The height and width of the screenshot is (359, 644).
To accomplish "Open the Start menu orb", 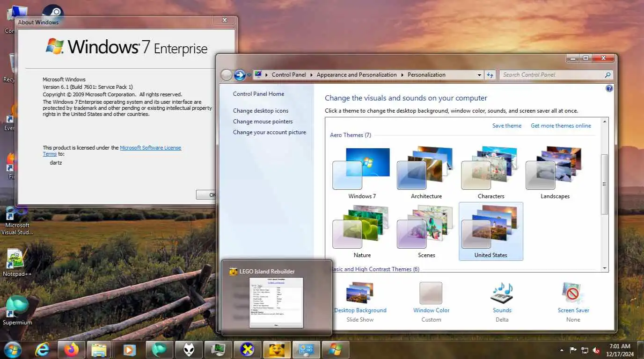I will pos(12,350).
